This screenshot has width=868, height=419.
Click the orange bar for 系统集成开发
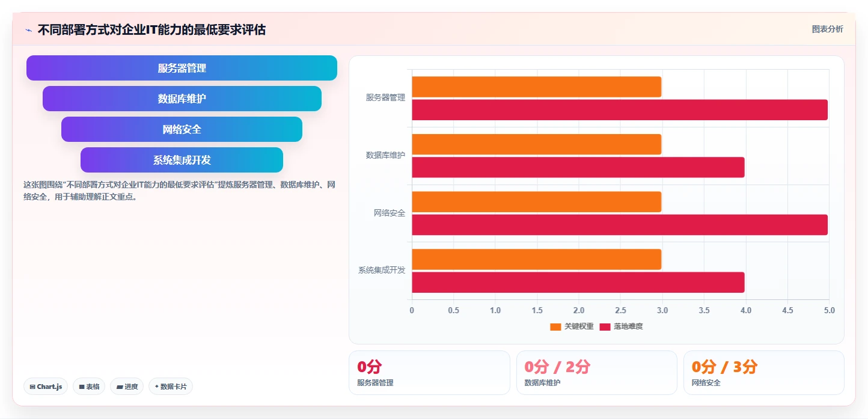pyautogui.click(x=536, y=259)
